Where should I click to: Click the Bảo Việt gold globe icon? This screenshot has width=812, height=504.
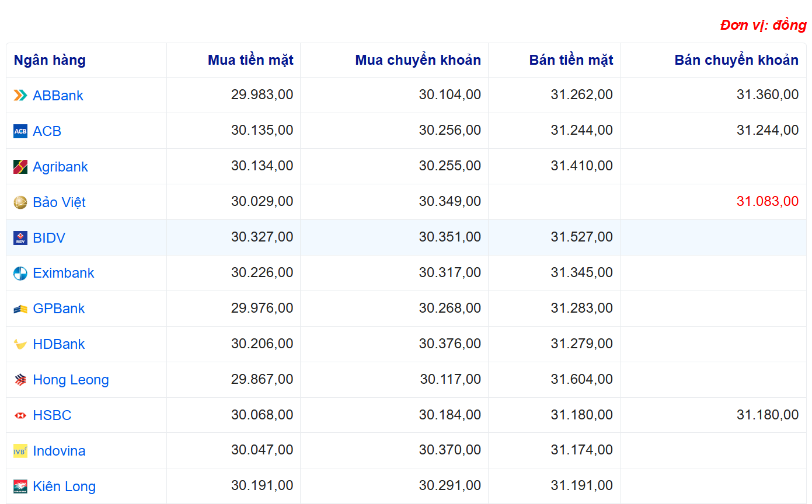tap(20, 202)
